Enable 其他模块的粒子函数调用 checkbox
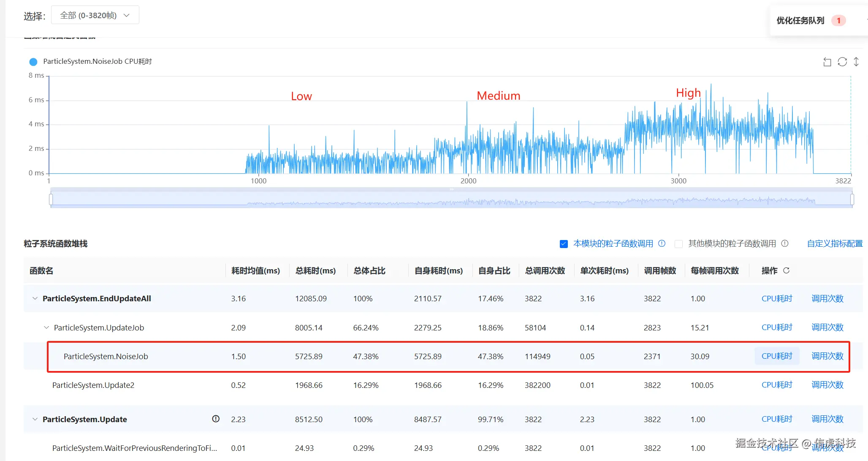 pyautogui.click(x=679, y=244)
